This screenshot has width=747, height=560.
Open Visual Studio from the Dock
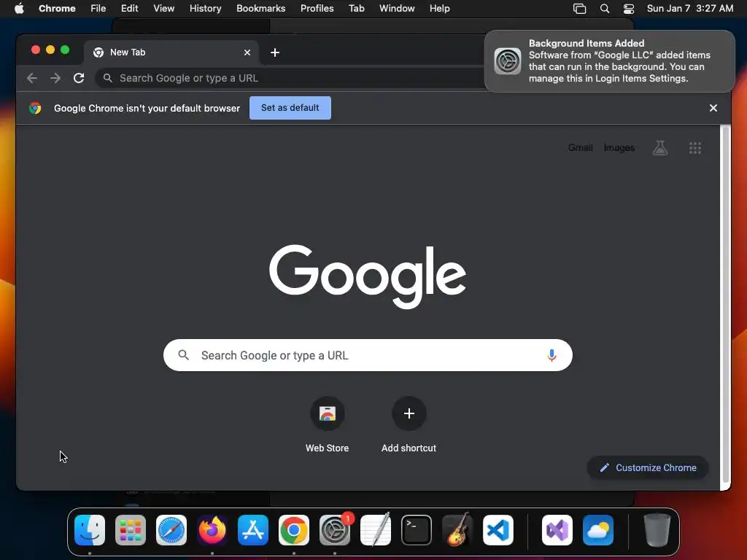pos(557,530)
